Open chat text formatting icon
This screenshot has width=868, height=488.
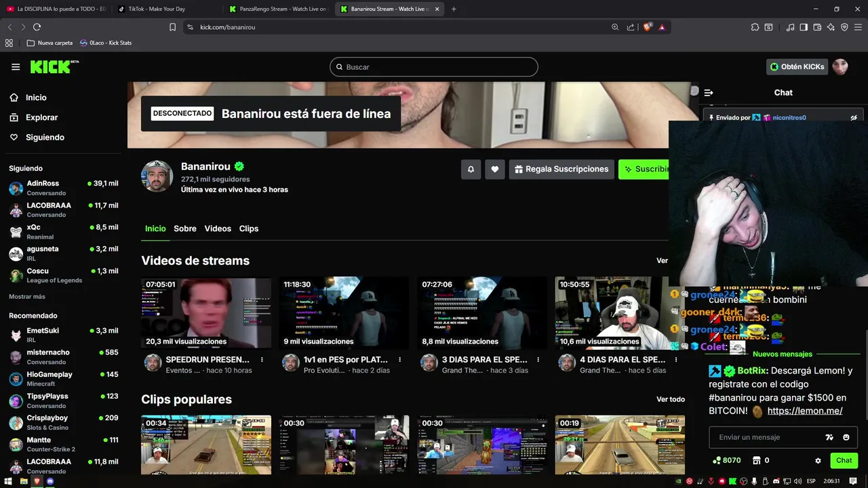tap(829, 437)
